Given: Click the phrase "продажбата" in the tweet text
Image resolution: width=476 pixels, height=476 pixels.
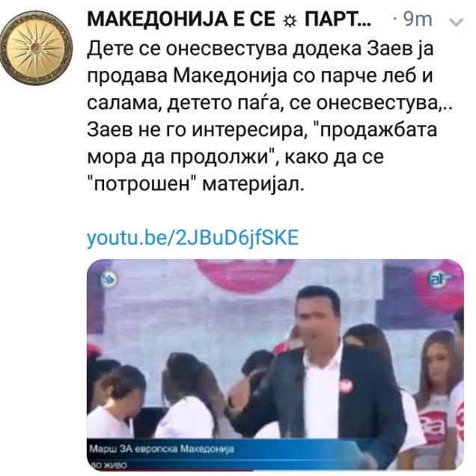Looking at the screenshot, I should coord(376,130).
